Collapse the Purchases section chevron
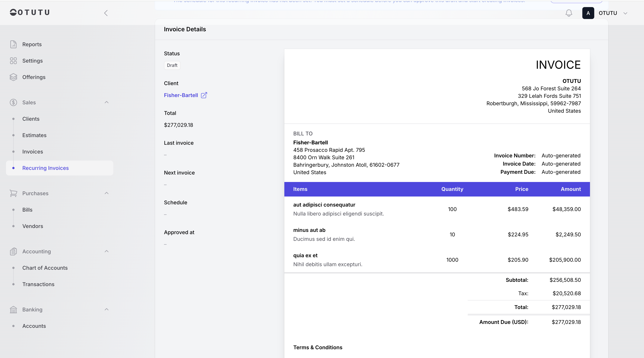Screen dimensions: 644x358 coord(107,193)
